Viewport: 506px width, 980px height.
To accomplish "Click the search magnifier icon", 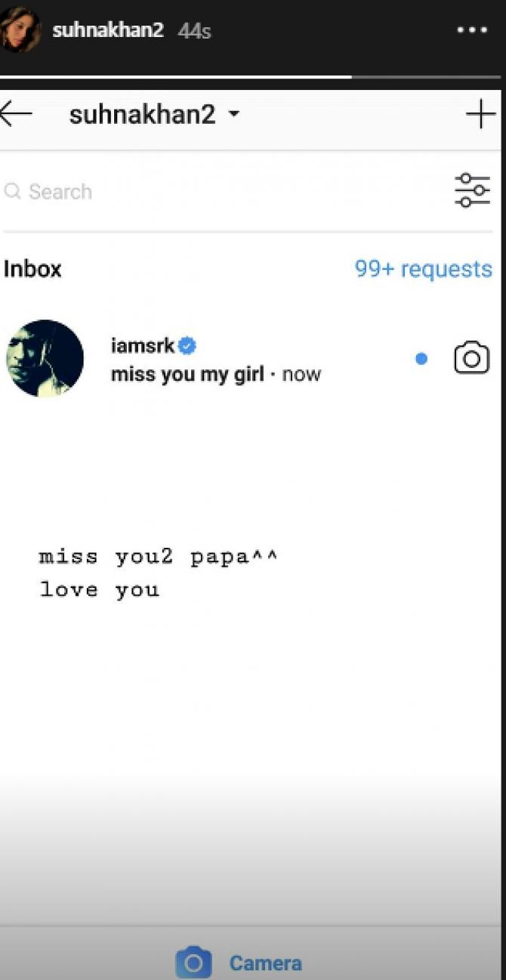I will [12, 191].
